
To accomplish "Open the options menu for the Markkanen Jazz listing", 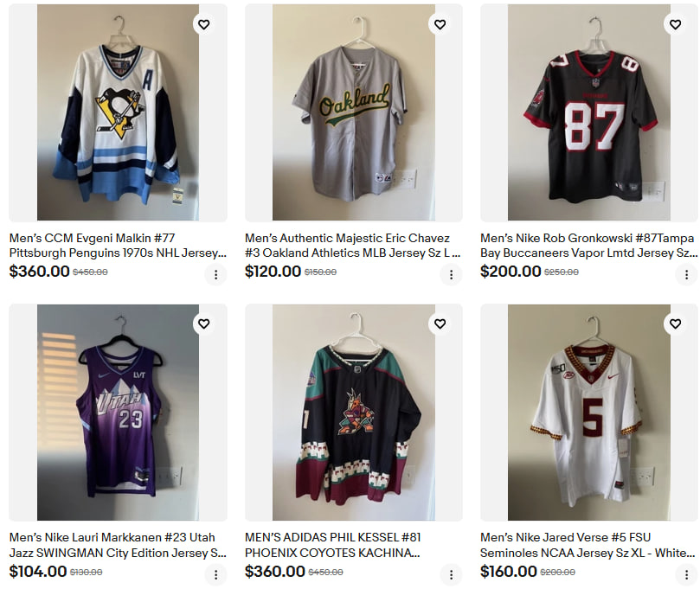I will coord(215,573).
